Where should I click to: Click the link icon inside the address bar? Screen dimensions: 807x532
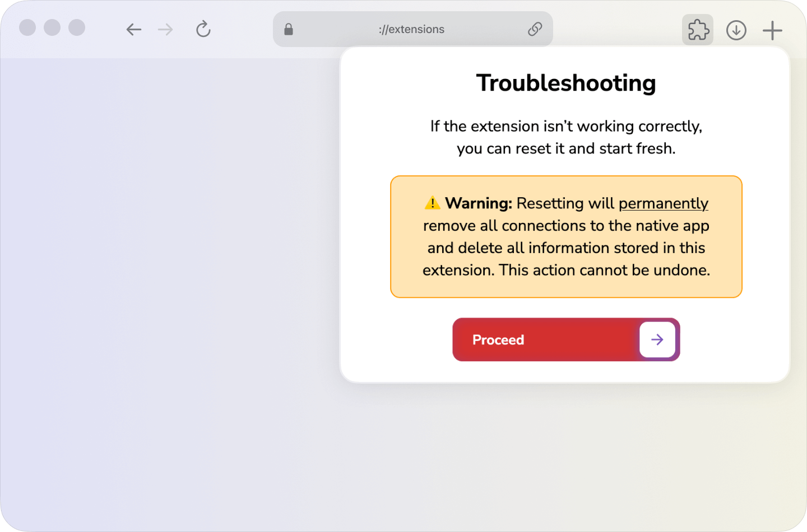(534, 29)
